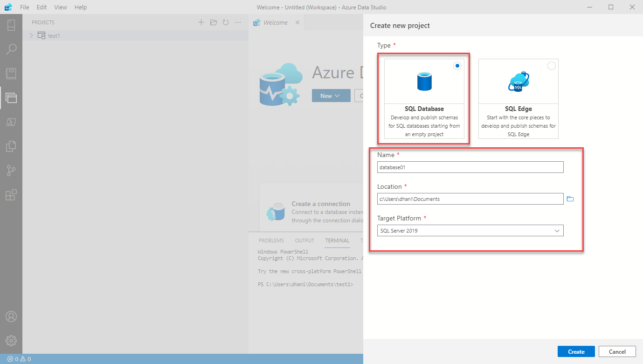Open the Search view icon

(x=11, y=49)
